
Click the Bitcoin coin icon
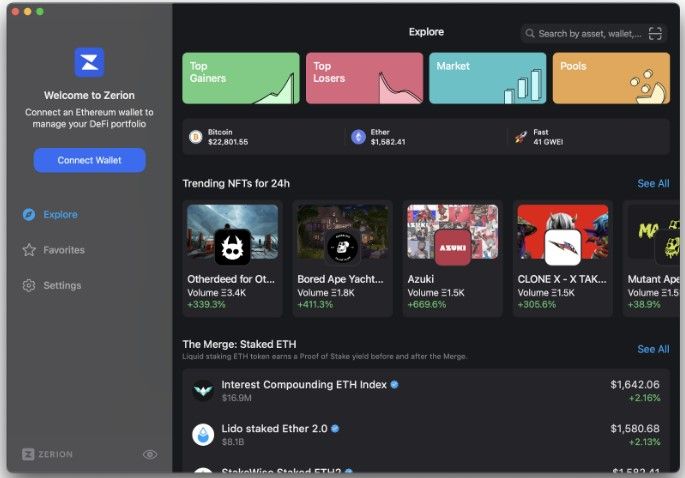tap(195, 137)
